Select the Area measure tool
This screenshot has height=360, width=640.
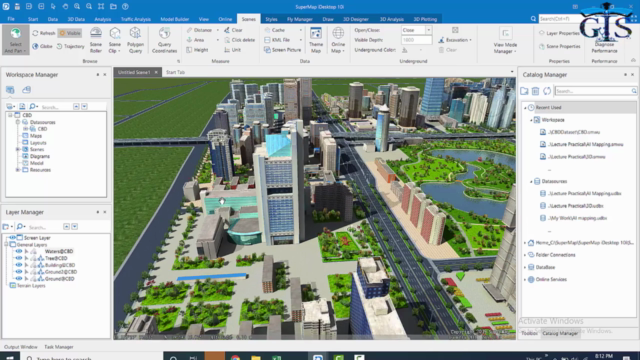(196, 40)
